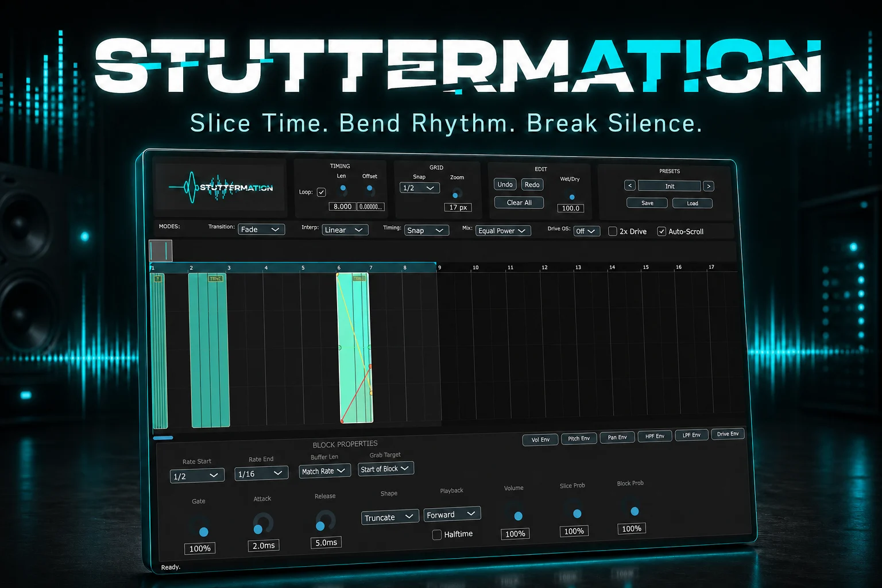
Task: Open the Rate End dropdown
Action: click(261, 474)
